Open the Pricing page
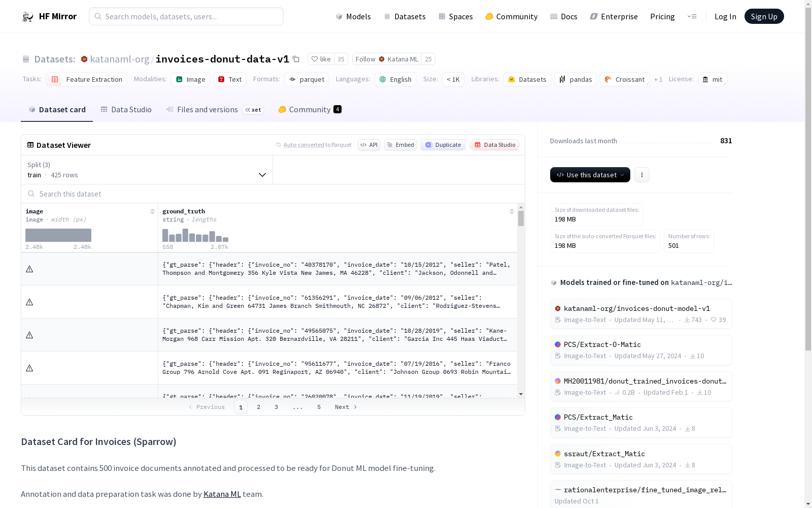 (662, 17)
